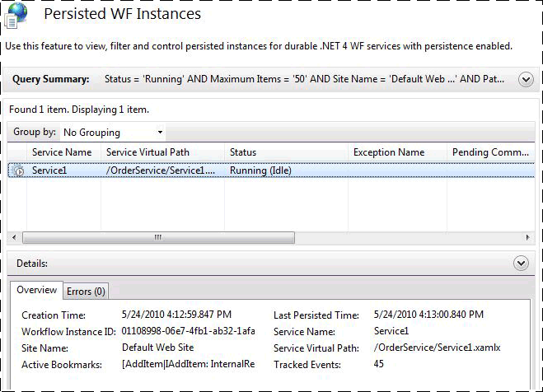This screenshot has width=543, height=392.
Task: Click the Active Bookmarks value [AddItem|IAddItem
Action: pyautogui.click(x=188, y=364)
